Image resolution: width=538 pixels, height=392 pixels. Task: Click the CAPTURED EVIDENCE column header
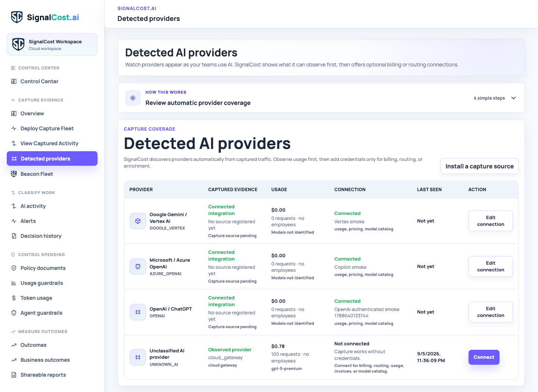tap(233, 190)
